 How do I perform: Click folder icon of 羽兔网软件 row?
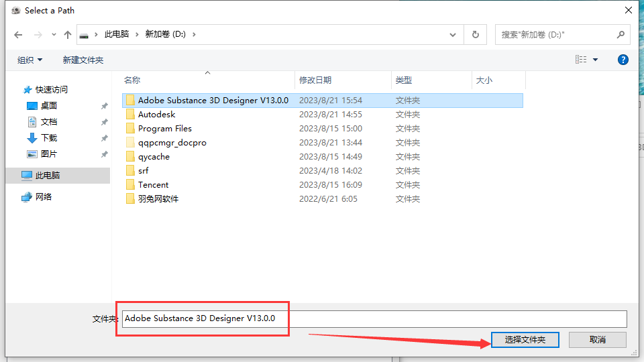130,198
